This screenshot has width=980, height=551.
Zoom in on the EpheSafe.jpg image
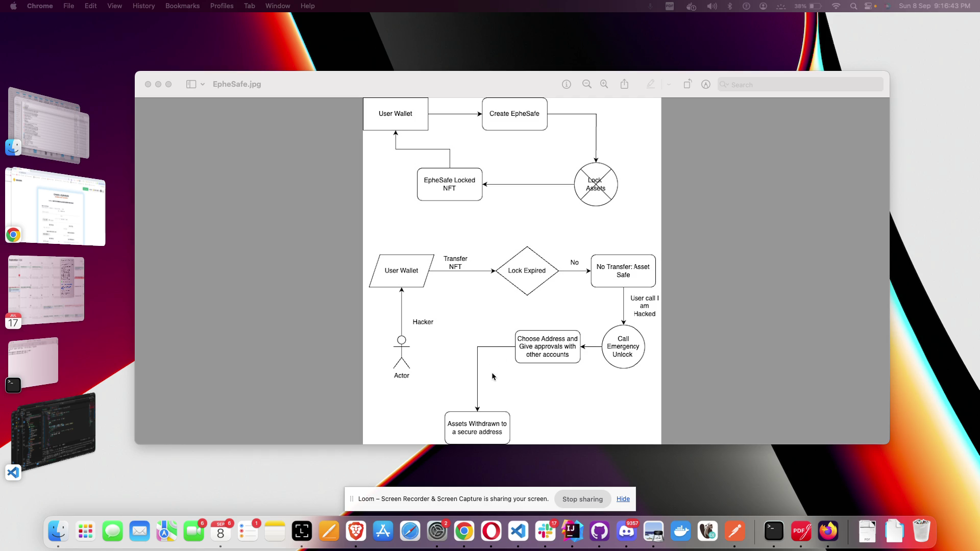pos(604,84)
